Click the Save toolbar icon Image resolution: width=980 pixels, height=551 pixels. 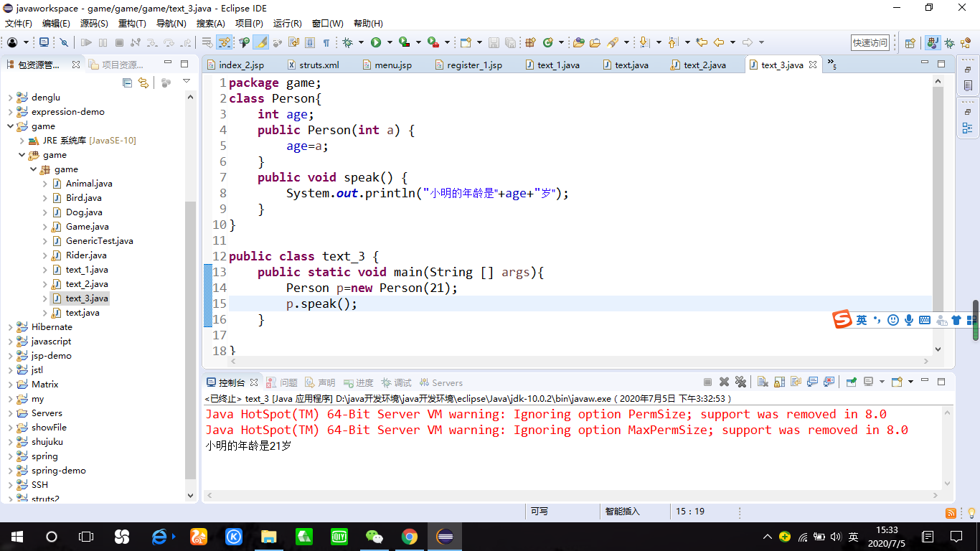point(494,42)
